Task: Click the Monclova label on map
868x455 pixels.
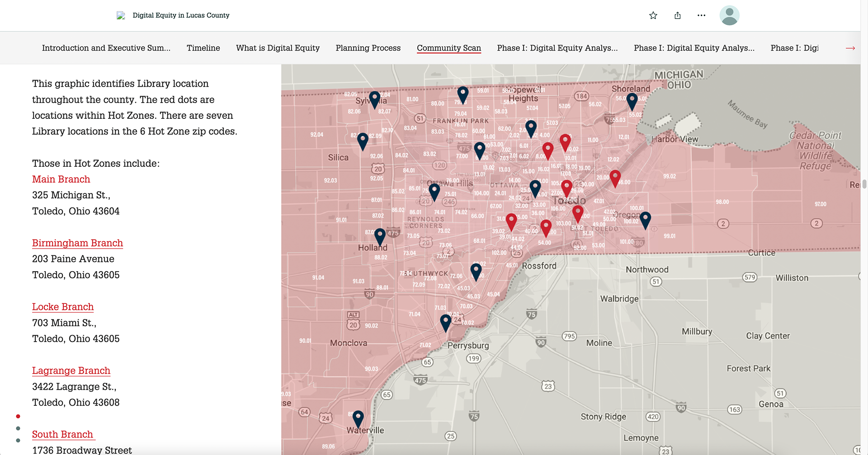Action: pos(349,343)
